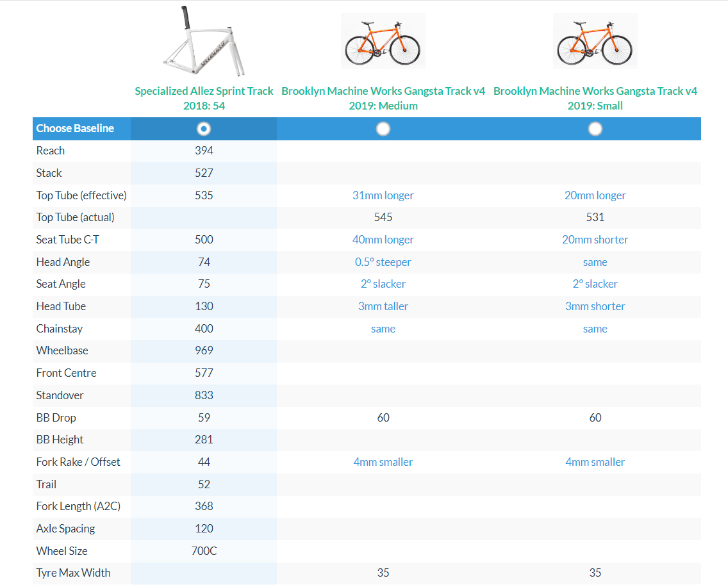Viewport: 728px width, 585px height.
Task: Click the 545 actual top tube value
Action: (x=383, y=217)
